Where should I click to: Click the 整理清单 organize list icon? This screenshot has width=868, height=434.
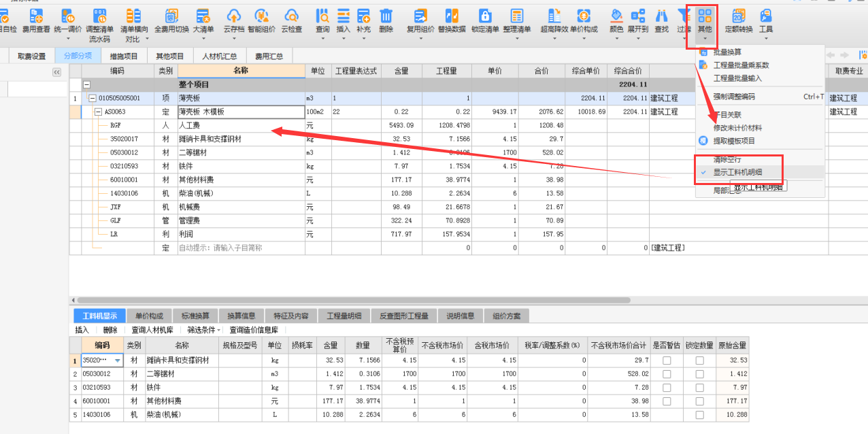tap(517, 15)
